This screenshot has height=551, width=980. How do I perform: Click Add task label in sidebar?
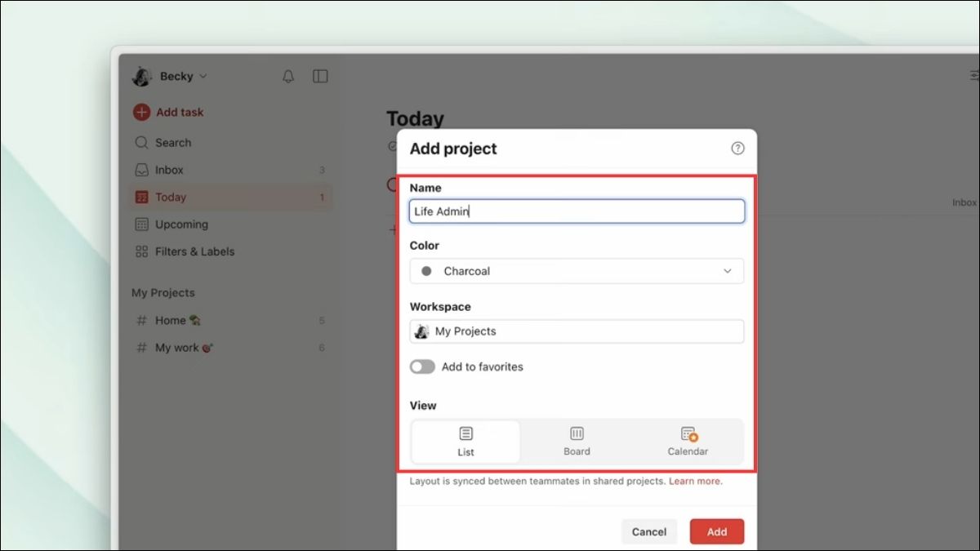(180, 112)
